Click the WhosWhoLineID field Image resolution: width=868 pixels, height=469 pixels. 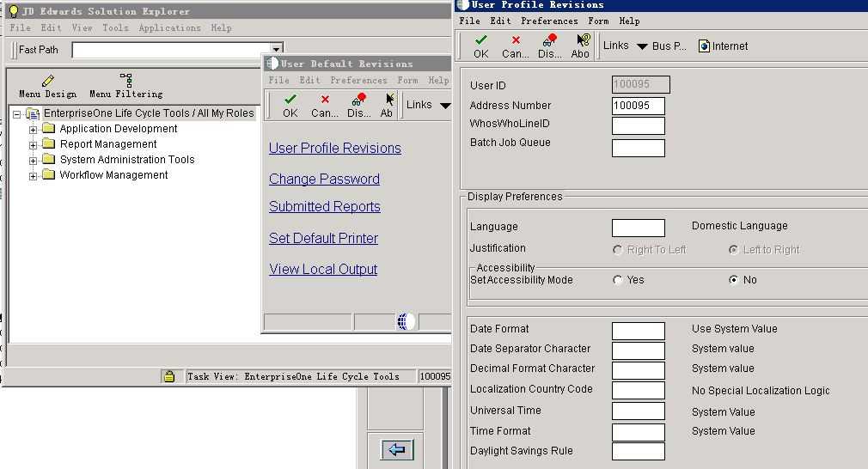(639, 125)
